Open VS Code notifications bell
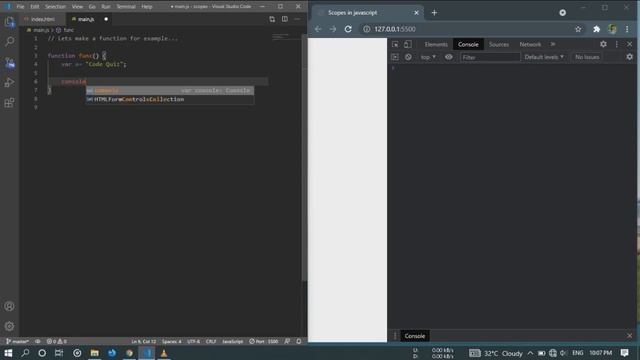 298,341
